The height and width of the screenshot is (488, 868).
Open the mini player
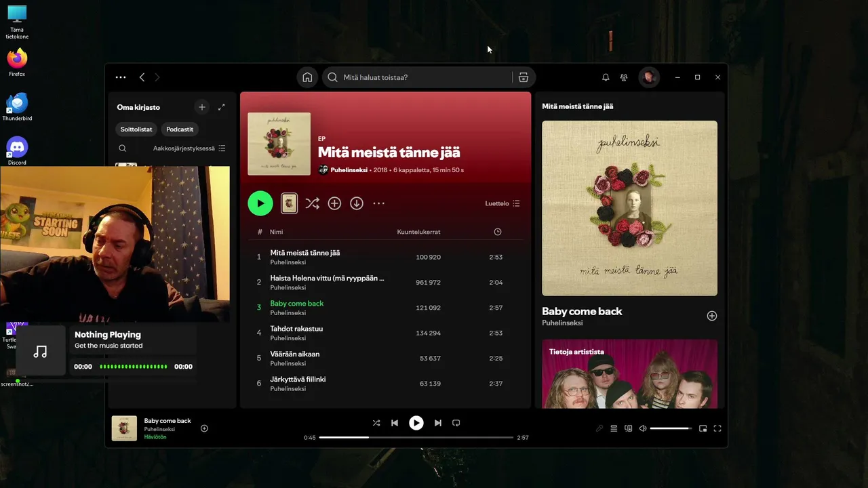(703, 428)
